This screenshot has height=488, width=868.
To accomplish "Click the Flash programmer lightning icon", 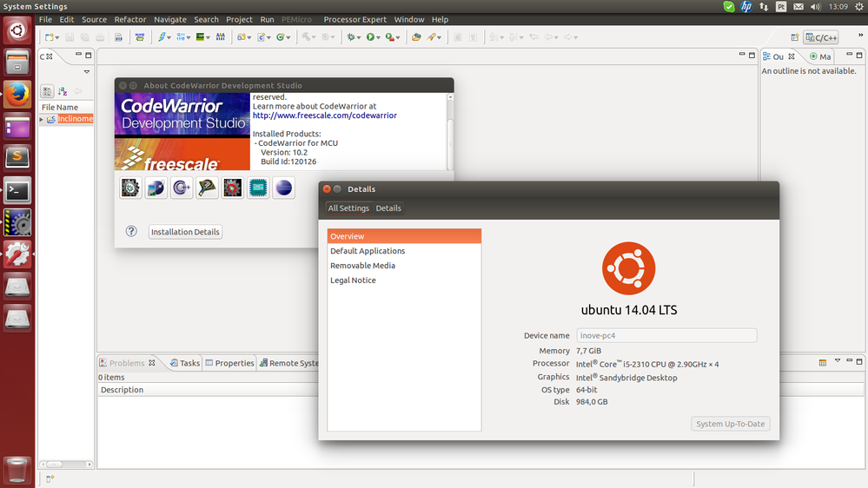I will (x=162, y=37).
